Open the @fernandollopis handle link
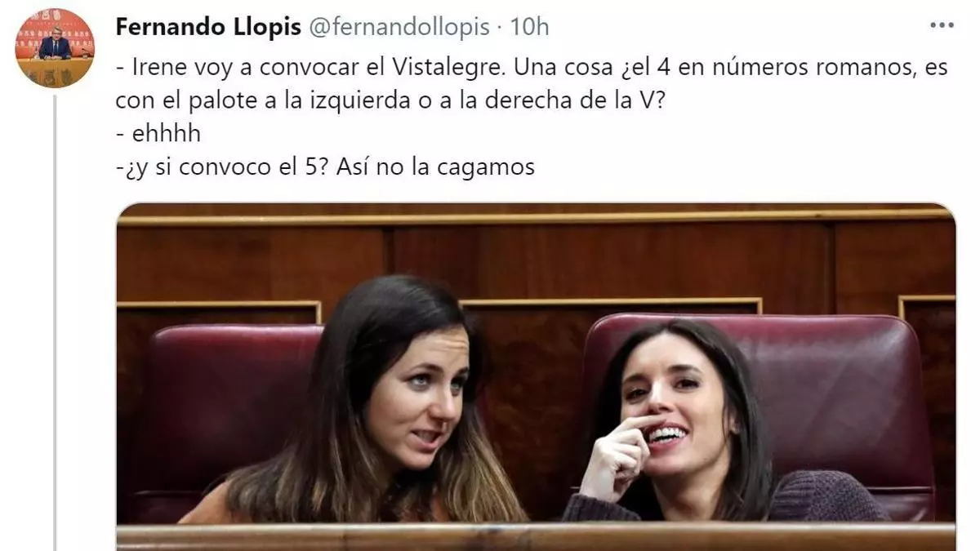The width and height of the screenshot is (980, 551). pos(398,27)
